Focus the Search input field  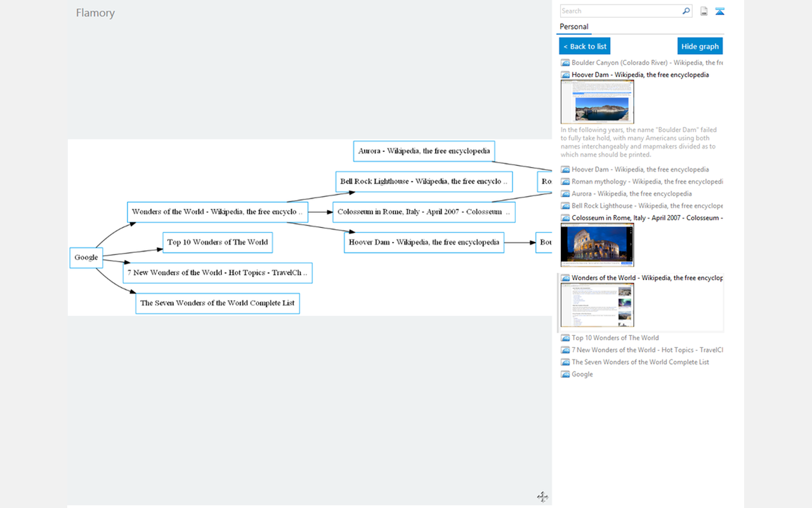[620, 11]
